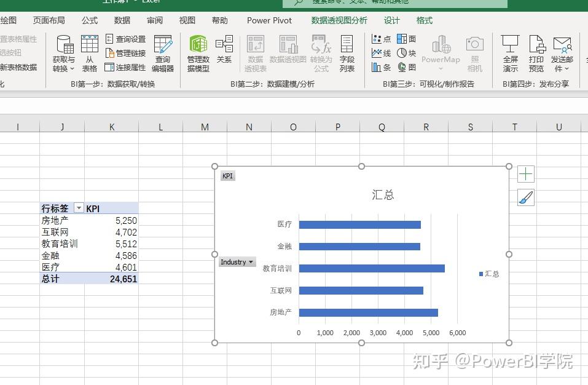588x385 pixels.
Task: Switch to the Power Pivot tab
Action: [269, 20]
